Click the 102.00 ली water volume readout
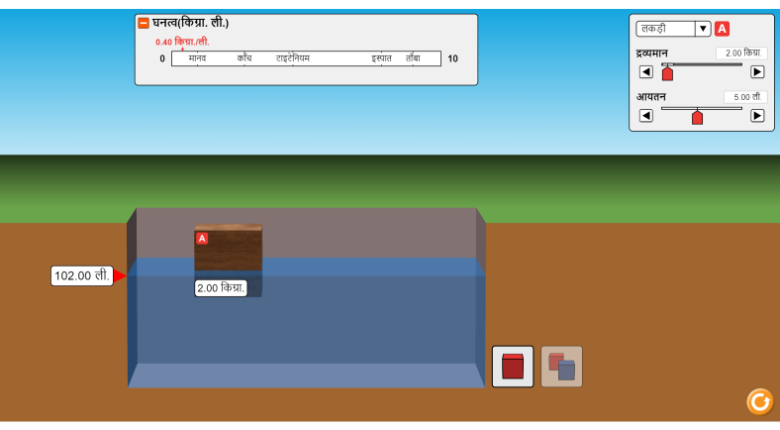The height and width of the screenshot is (430, 780). click(82, 276)
